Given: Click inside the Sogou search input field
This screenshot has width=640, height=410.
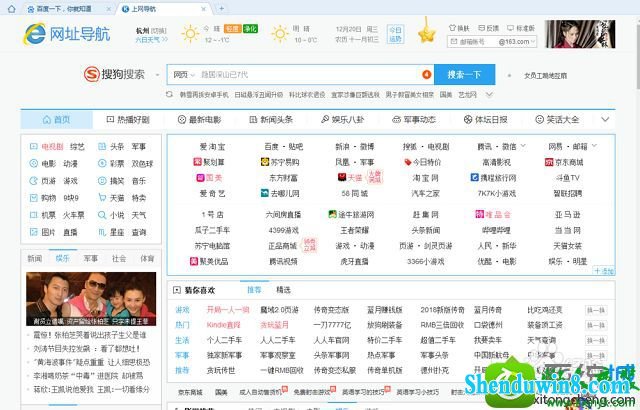Looking at the screenshot, I should [x=308, y=75].
